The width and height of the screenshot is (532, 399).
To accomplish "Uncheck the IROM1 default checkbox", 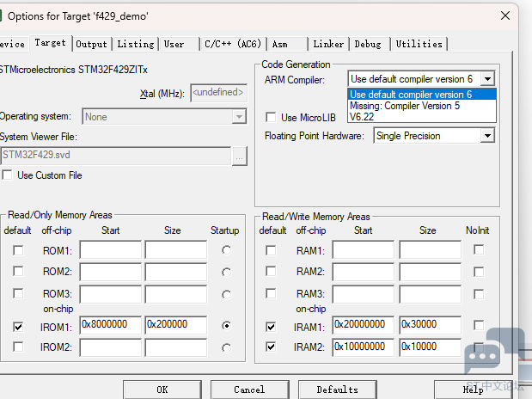I will coord(18,327).
